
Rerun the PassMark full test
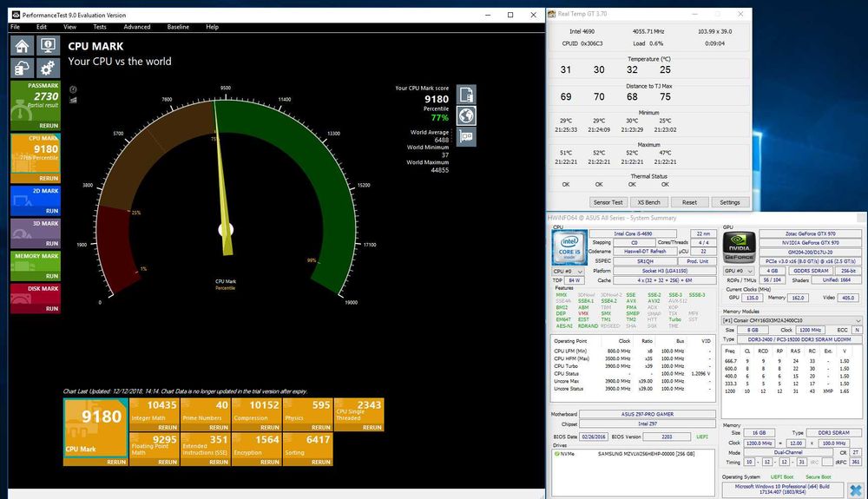[x=48, y=126]
